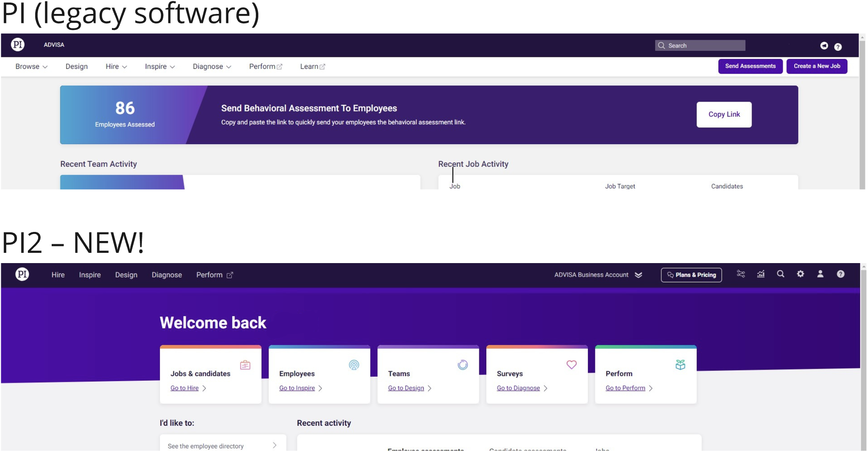Screen dimensions: 868x452
Task: Open the user profile icon in PI2
Action: 820,275
